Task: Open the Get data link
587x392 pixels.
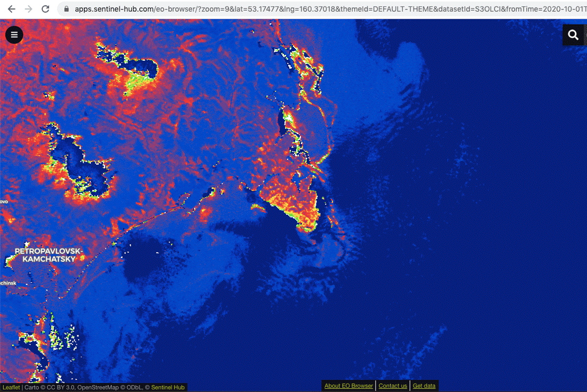Action: [x=424, y=386]
